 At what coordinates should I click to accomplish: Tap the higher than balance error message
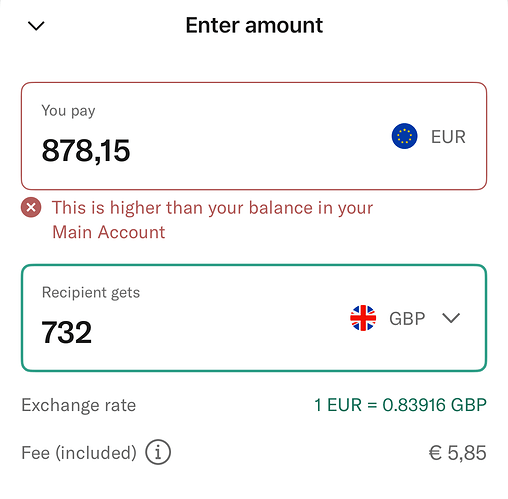point(212,220)
